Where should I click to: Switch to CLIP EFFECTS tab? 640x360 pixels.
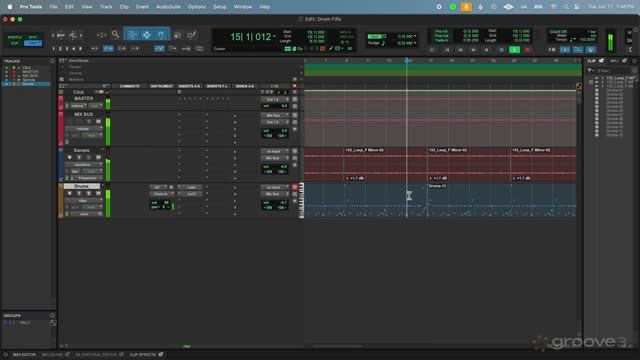[x=142, y=355]
